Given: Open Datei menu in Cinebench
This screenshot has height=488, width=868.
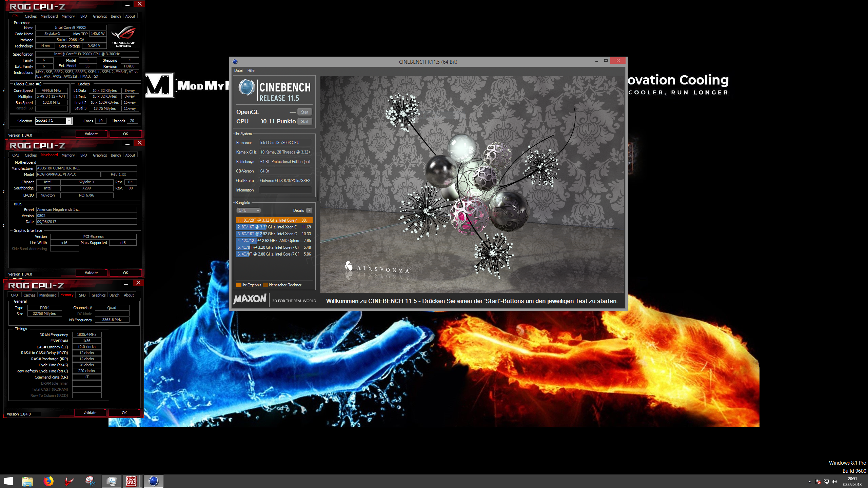Looking at the screenshot, I should (x=238, y=70).
